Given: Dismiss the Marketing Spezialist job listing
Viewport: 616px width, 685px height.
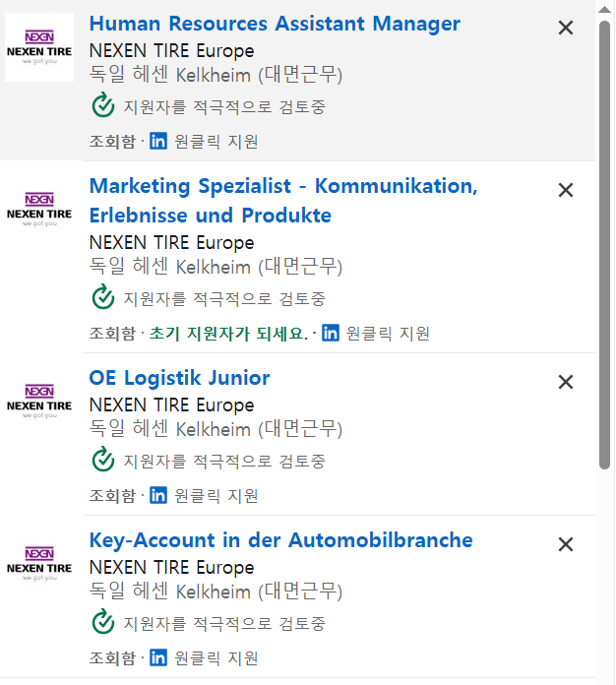Looking at the screenshot, I should click(566, 190).
